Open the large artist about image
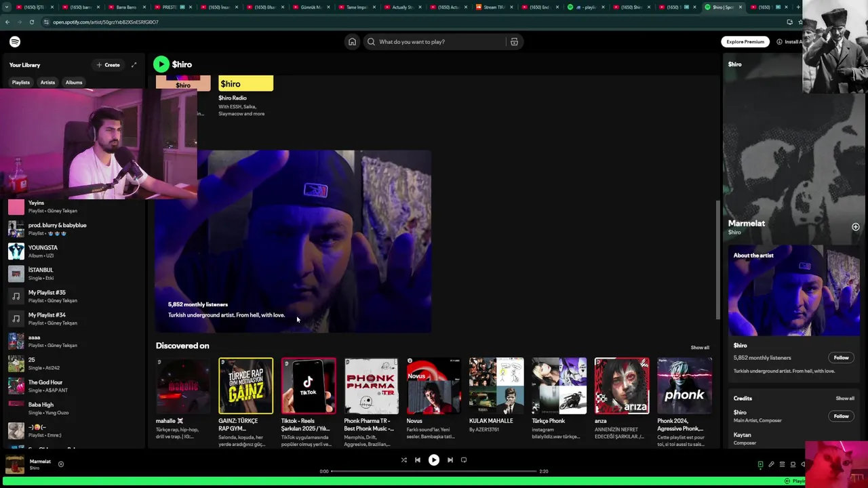This screenshot has height=488, width=868. click(x=293, y=241)
